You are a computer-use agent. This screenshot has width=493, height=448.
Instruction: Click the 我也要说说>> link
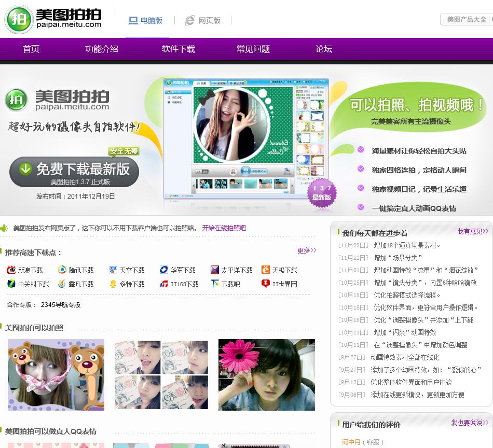470,423
